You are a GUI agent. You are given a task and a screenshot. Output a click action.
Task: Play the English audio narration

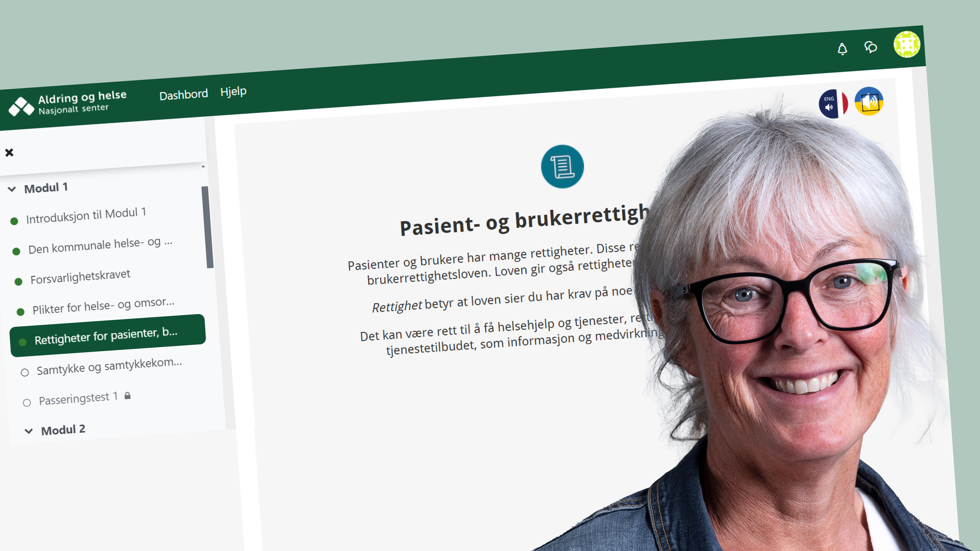pyautogui.click(x=833, y=104)
